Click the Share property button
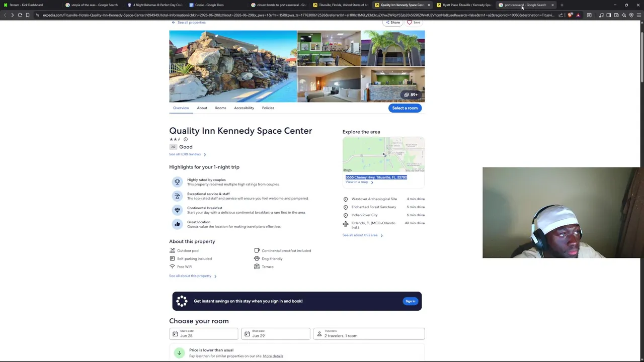 (x=393, y=22)
